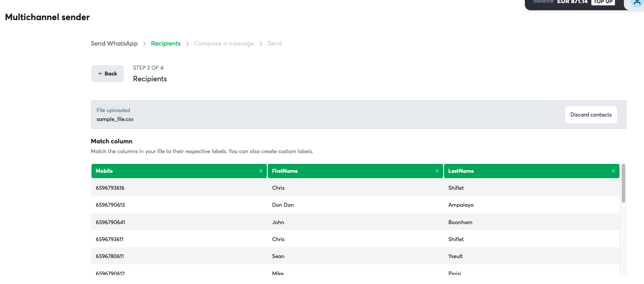Open the LastName column label selector
This screenshot has width=644, height=284.
[x=527, y=171]
